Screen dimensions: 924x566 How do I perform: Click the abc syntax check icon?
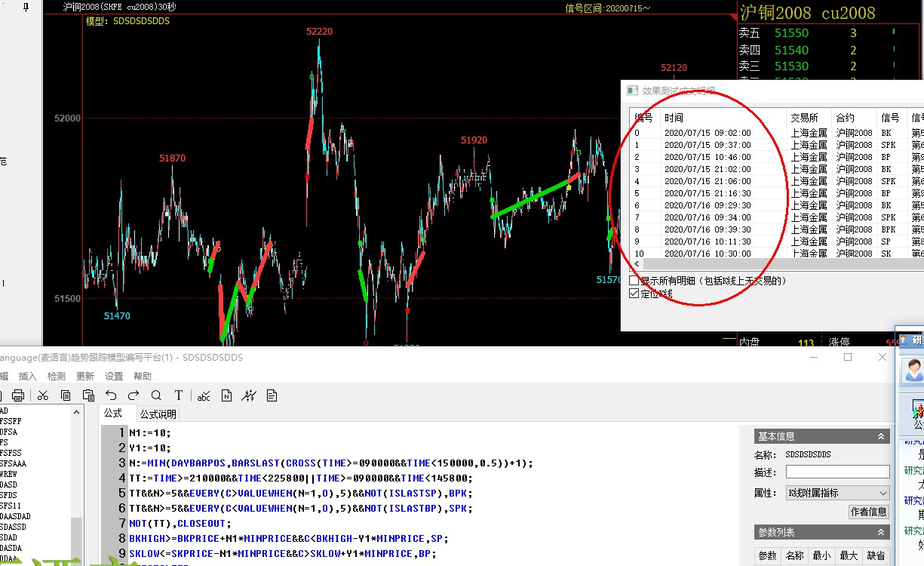[x=204, y=395]
